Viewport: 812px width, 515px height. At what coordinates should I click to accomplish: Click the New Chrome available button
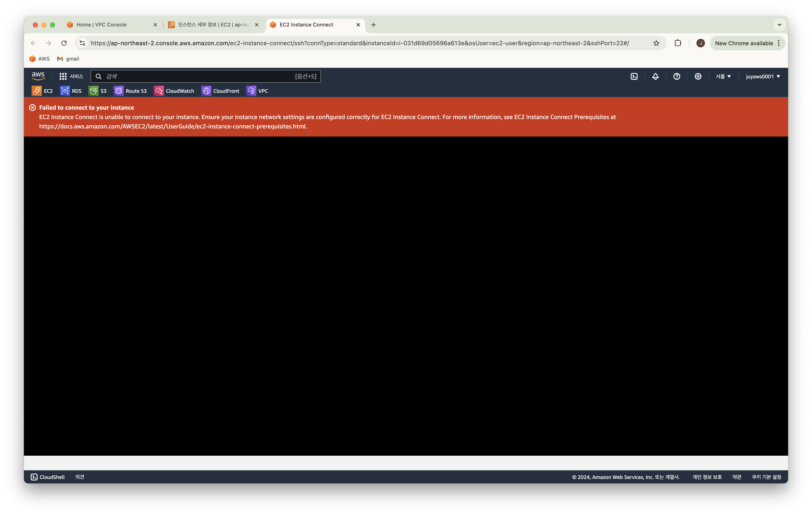coord(744,43)
